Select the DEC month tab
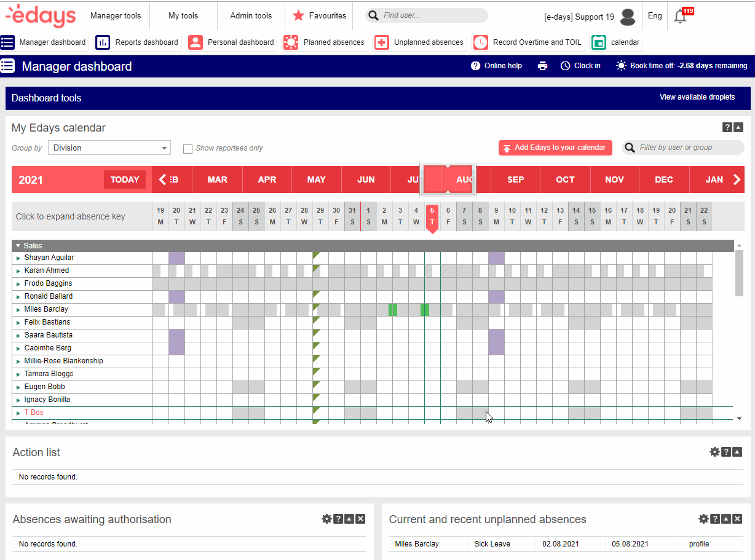The width and height of the screenshot is (755, 560). tap(664, 179)
